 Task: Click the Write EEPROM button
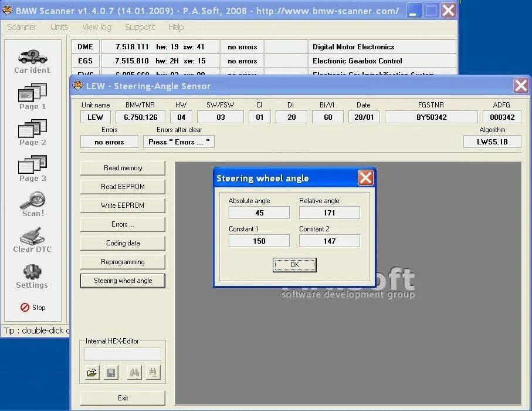click(123, 206)
